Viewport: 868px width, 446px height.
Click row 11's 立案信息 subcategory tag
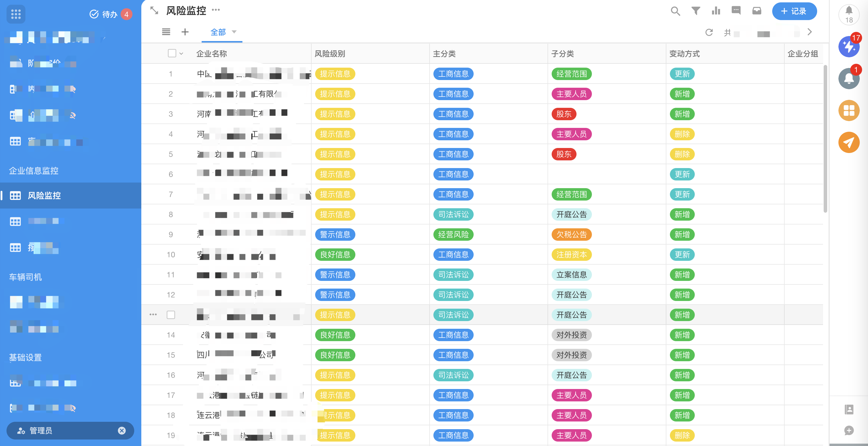coord(571,275)
